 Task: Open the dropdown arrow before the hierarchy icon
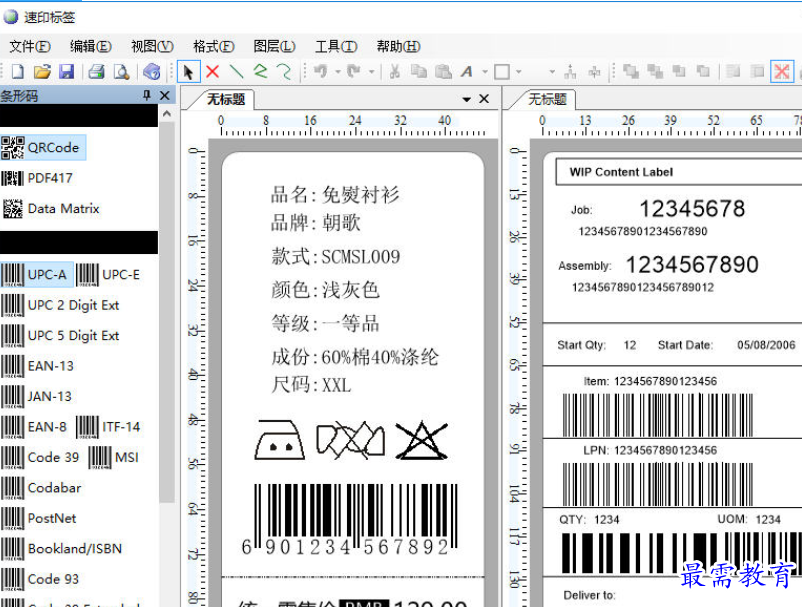552,72
